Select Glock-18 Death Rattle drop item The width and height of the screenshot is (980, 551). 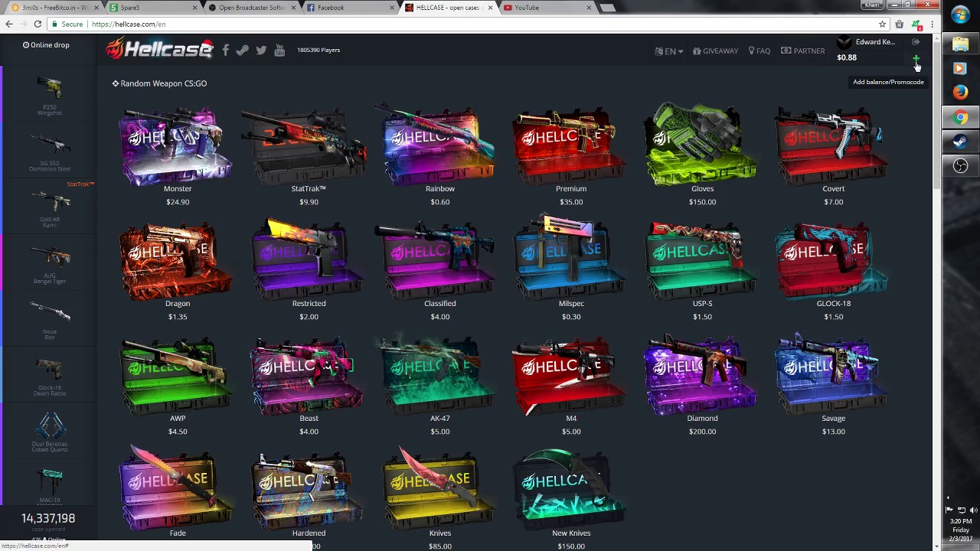click(50, 376)
